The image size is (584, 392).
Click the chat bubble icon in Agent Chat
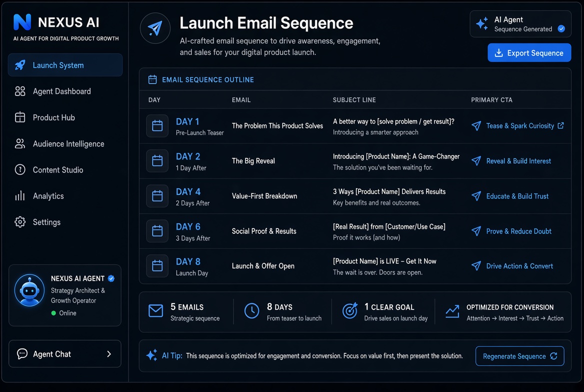tap(22, 354)
